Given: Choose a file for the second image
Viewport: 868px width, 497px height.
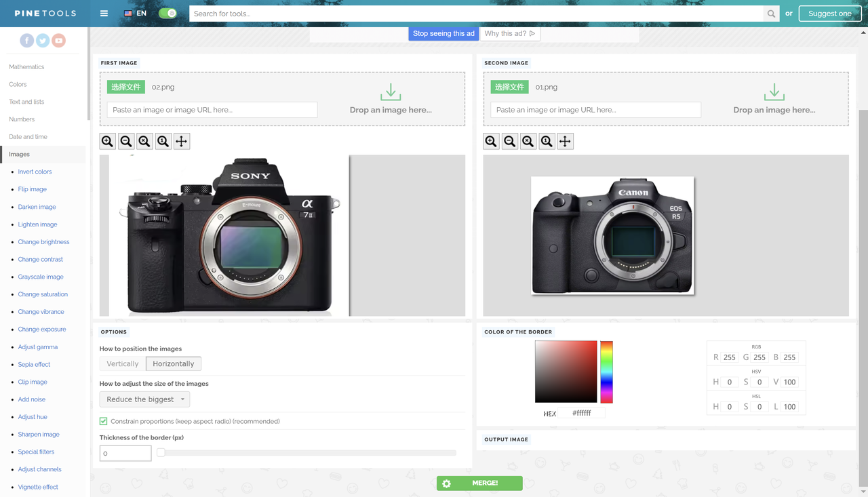Looking at the screenshot, I should coord(510,87).
